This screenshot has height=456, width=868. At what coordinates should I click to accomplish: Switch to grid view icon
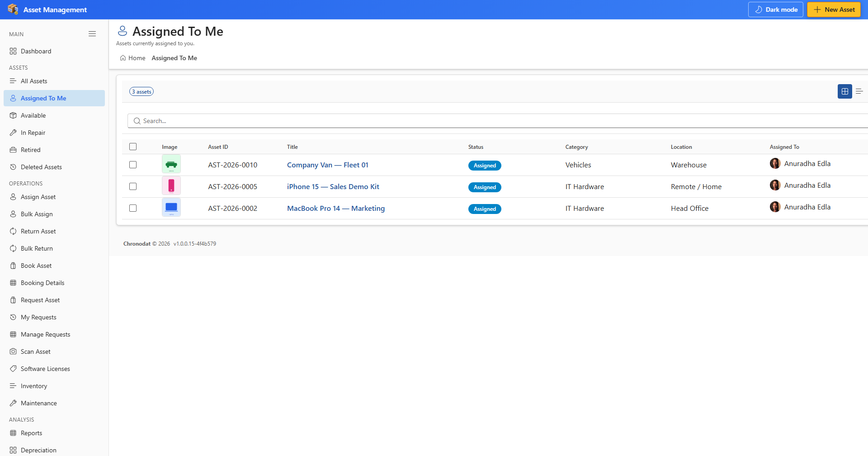coord(844,91)
